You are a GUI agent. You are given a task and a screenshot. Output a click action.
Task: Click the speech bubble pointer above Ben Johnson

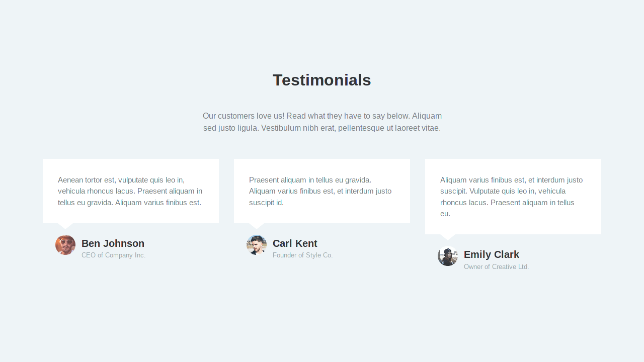(x=65, y=226)
